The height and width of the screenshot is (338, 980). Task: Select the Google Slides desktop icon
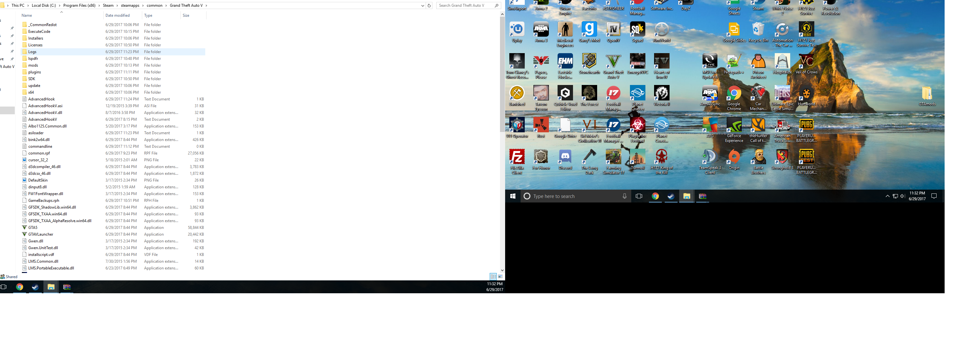click(x=734, y=32)
